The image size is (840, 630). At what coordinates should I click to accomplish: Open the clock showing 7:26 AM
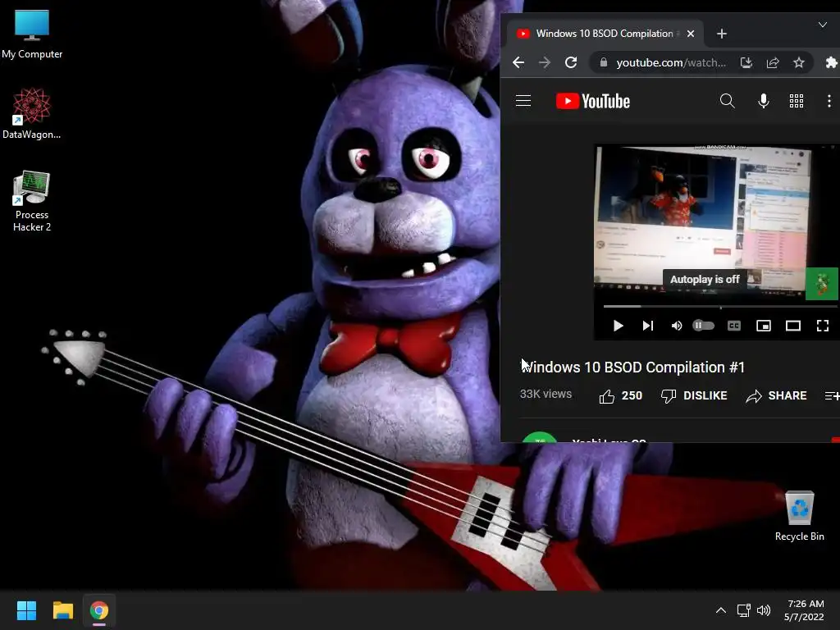point(806,604)
